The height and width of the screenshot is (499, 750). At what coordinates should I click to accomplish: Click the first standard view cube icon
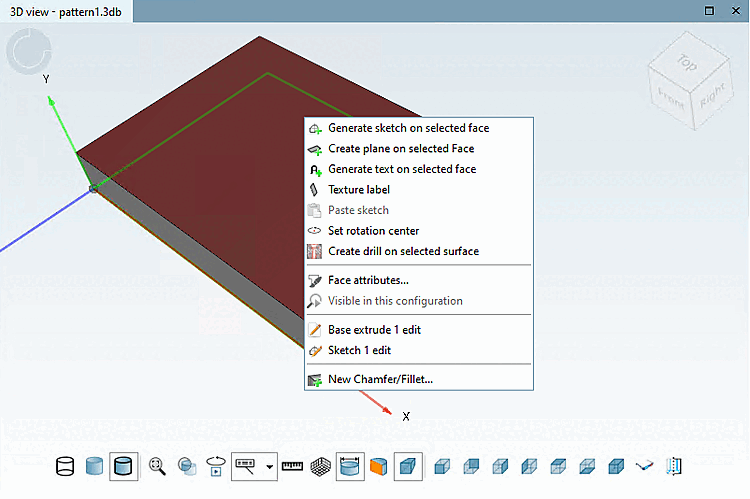(442, 466)
